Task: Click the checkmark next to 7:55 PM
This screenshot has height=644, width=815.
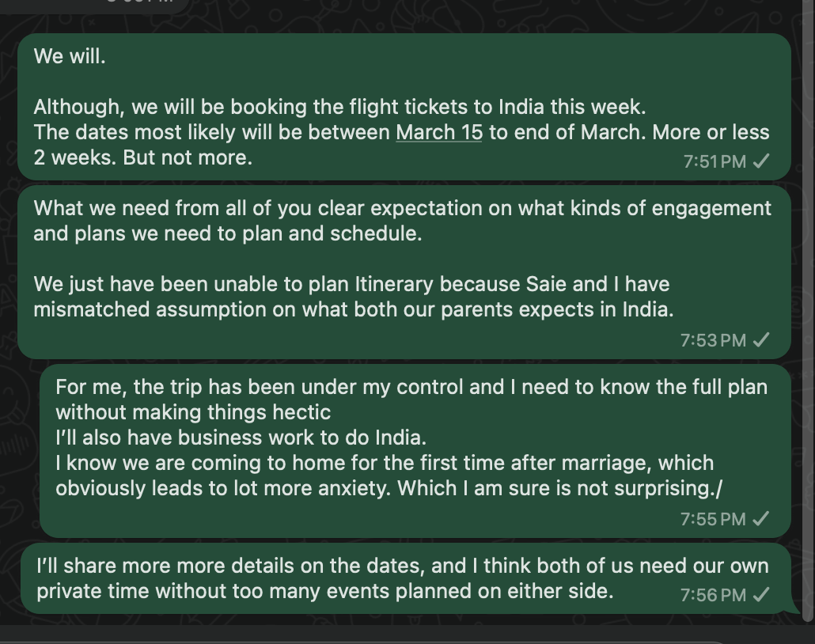Action: [760, 519]
